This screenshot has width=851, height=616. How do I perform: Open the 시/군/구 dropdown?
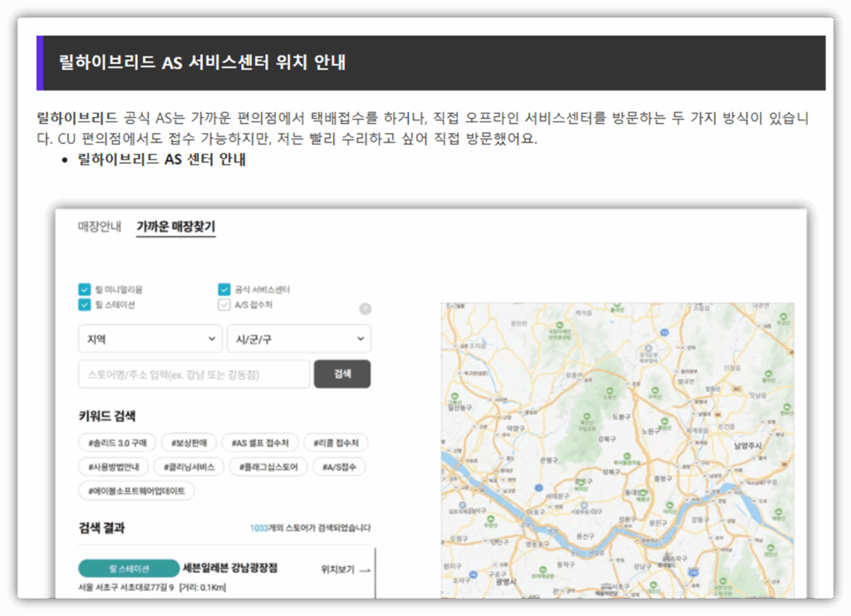[299, 338]
